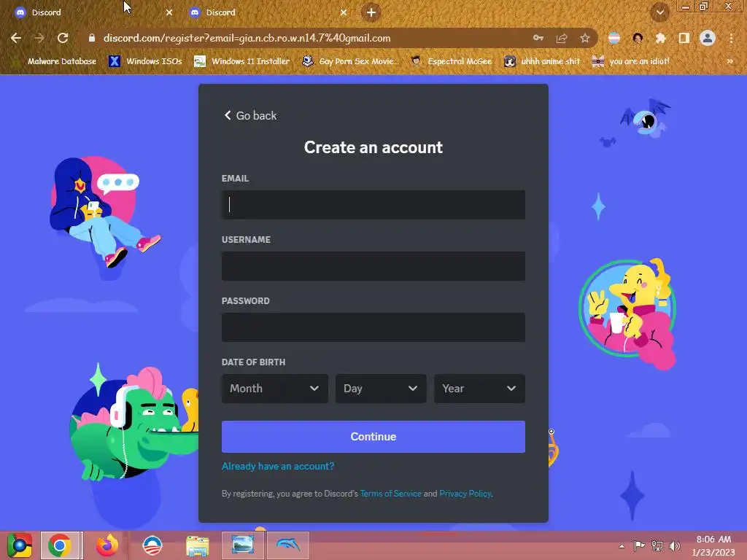This screenshot has height=560, width=747.
Task: Open the Dolphin emulator taskbar app
Action: (x=288, y=545)
